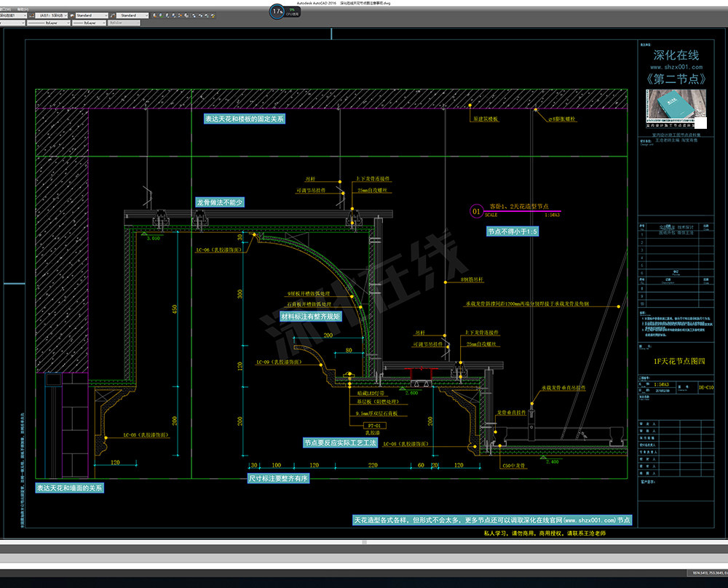Click the bottom banner mentioning 深化在线官网
The image size is (728, 588).
point(493,520)
